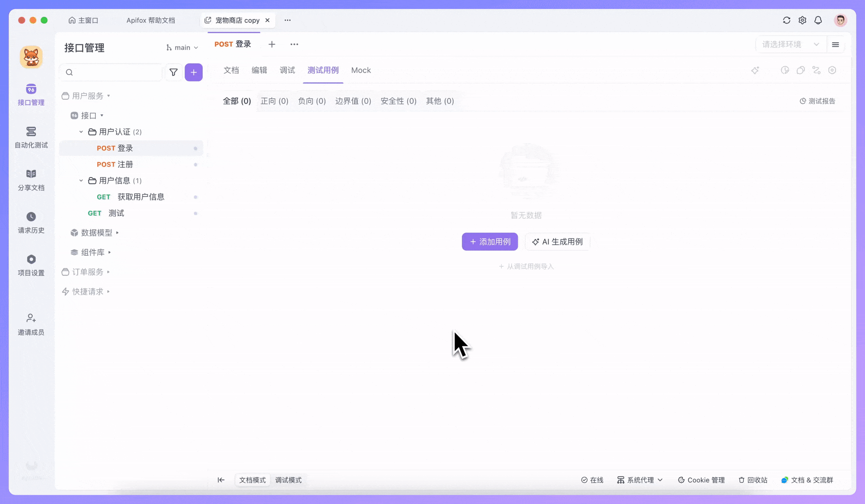Select the 负向 (0) test case tab
Image resolution: width=865 pixels, height=504 pixels.
pyautogui.click(x=311, y=101)
